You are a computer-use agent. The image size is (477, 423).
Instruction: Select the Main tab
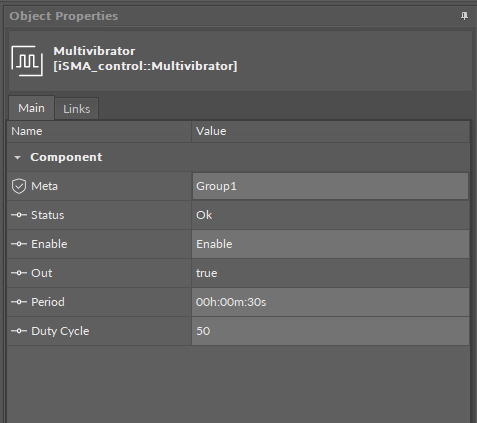tap(31, 108)
